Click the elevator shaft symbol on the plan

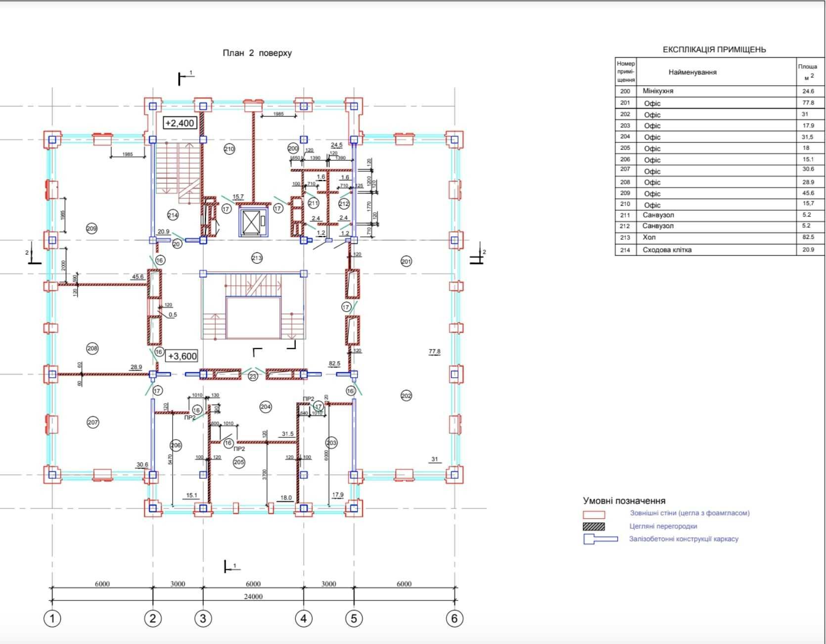tap(253, 221)
